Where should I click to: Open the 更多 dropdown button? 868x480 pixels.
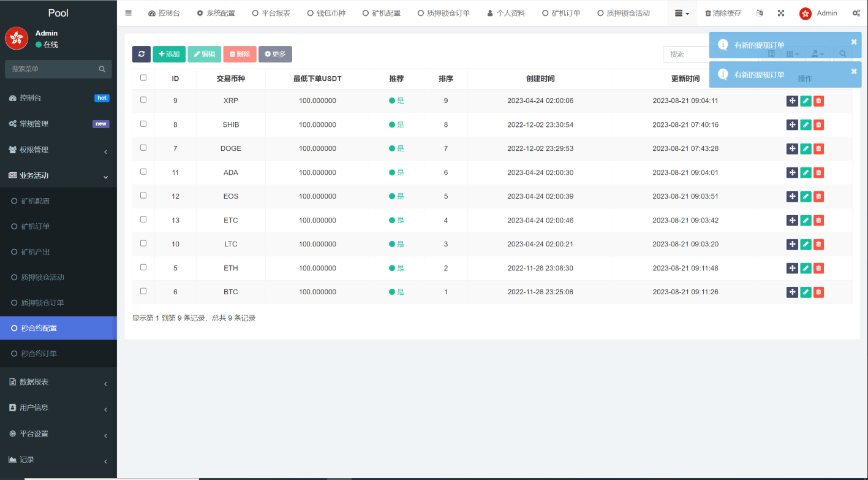275,54
